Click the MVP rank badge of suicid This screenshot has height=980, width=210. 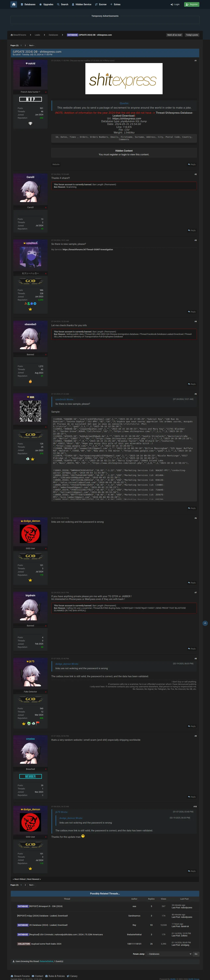point(30,99)
